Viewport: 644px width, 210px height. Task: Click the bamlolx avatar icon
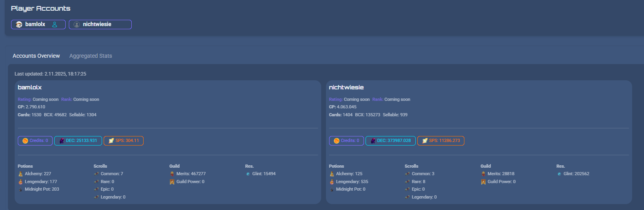click(x=19, y=25)
